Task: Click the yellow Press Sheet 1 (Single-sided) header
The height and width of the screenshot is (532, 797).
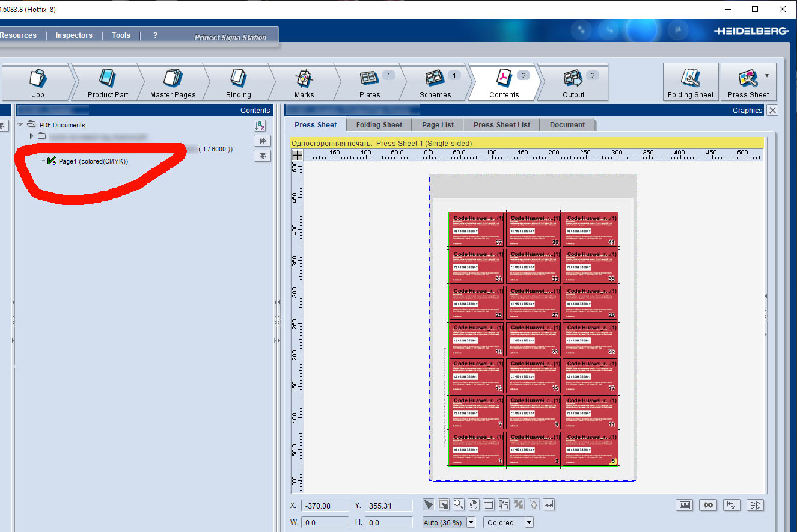Action: click(x=527, y=143)
